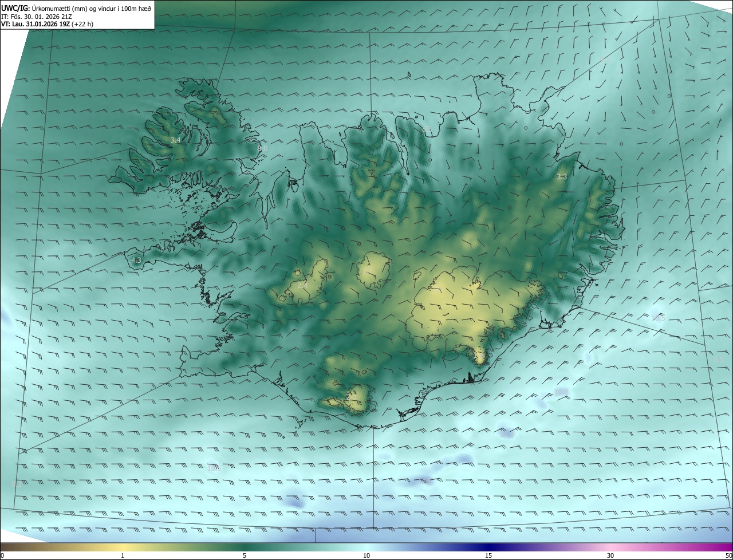Screen dimensions: 733x560
Task: Click the "4.3" value on Snæfellsnes peninsula
Action: tap(136, 260)
